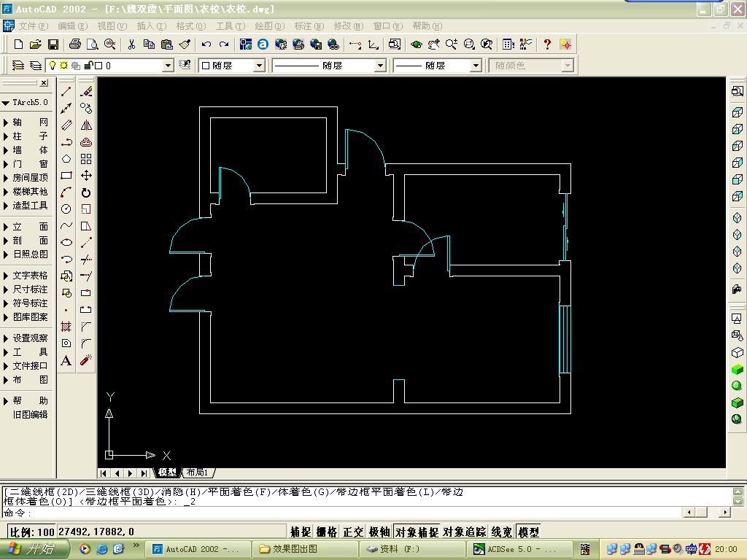The image size is (747, 560).
Task: Click the Undo arrow icon
Action: tap(206, 44)
